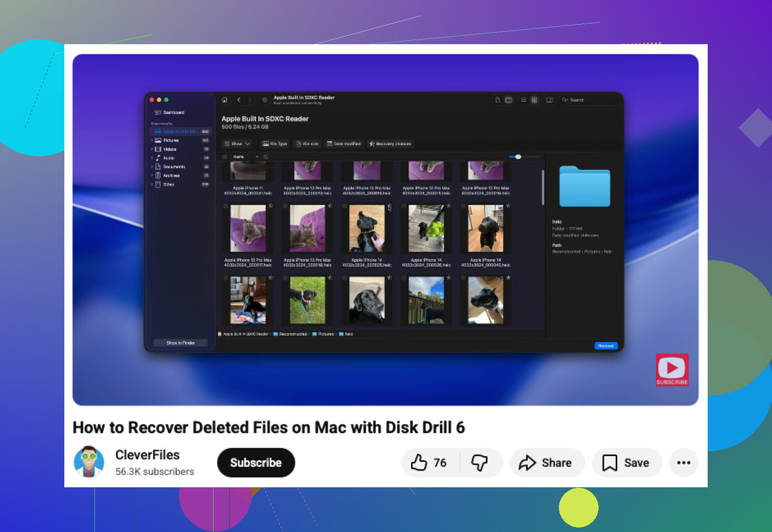Select the list view icon
Image resolution: width=772 pixels, height=532 pixels.
click(x=523, y=100)
